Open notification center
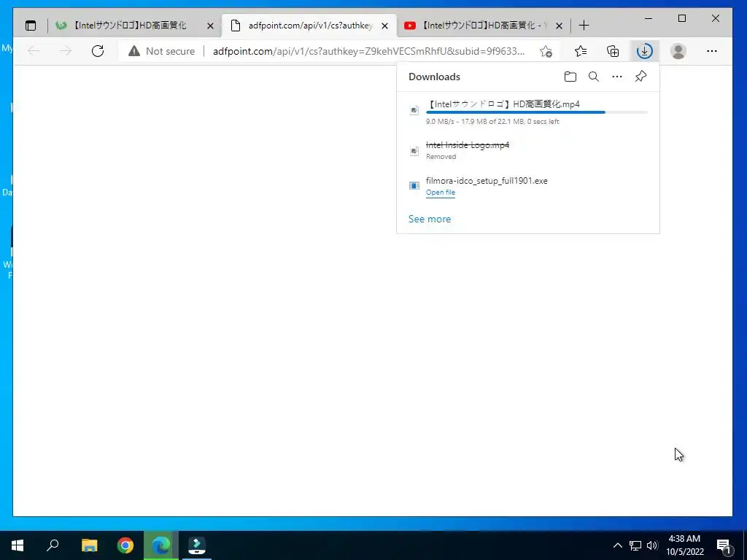 [724, 545]
